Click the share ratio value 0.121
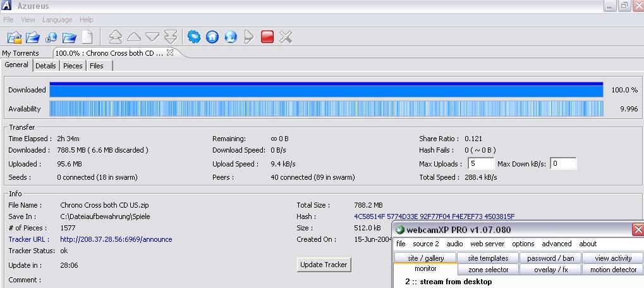This screenshot has width=644, height=288. point(473,139)
